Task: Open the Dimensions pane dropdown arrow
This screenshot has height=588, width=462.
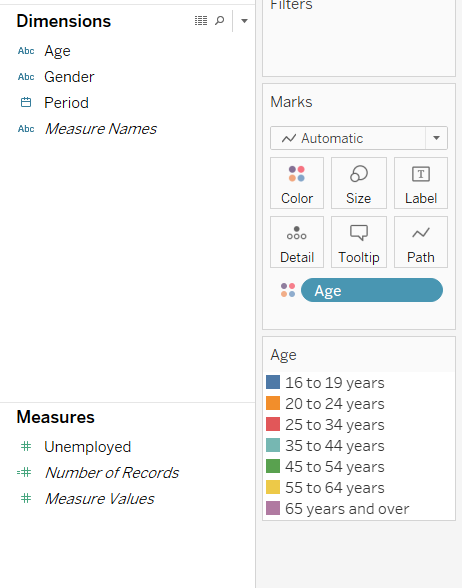Action: (244, 21)
